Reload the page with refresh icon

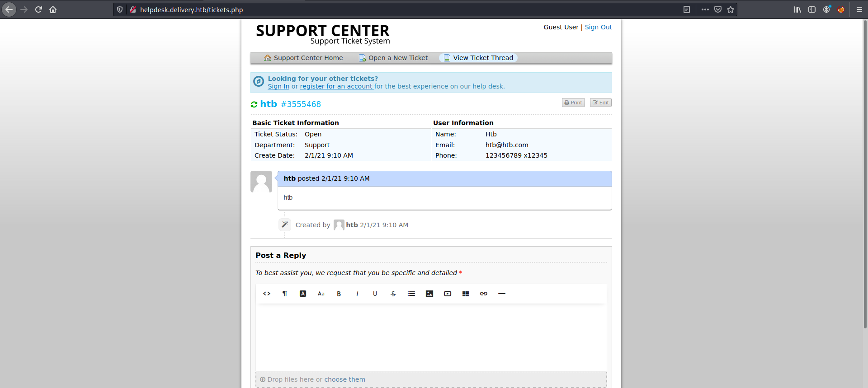pos(38,9)
